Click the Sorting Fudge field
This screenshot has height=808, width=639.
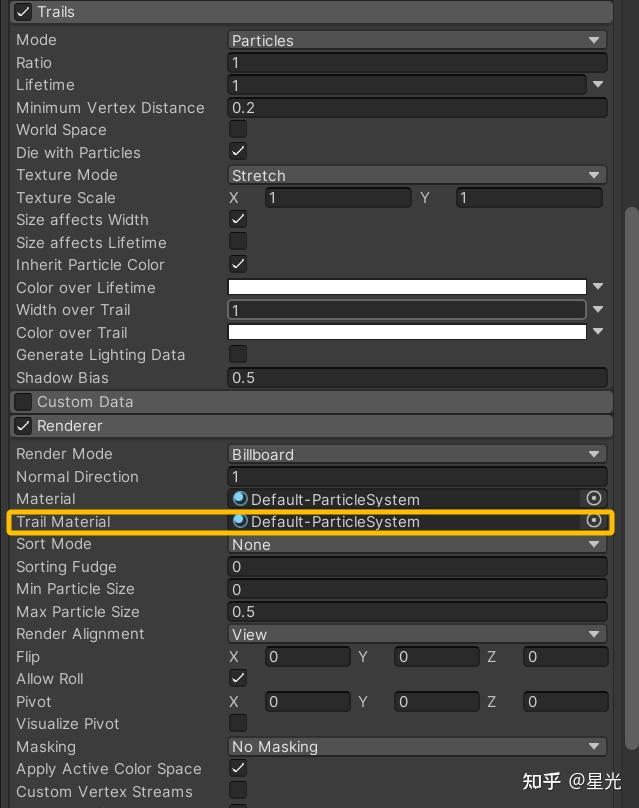pos(417,566)
